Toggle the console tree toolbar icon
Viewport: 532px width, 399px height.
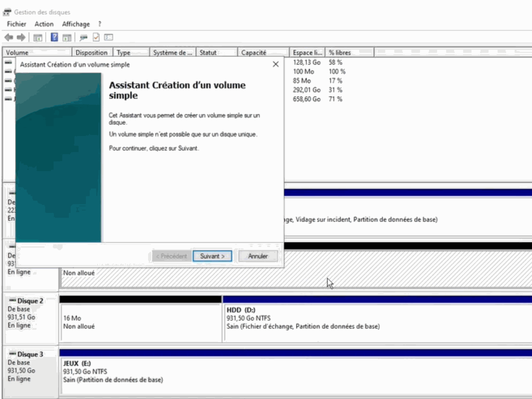[38, 37]
